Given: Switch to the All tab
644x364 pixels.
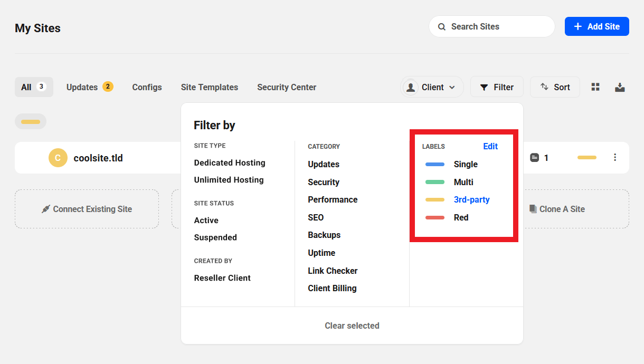Looking at the screenshot, I should pos(34,87).
